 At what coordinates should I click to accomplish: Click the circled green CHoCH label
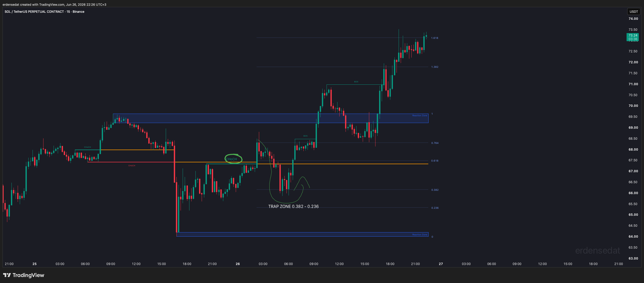click(232, 159)
